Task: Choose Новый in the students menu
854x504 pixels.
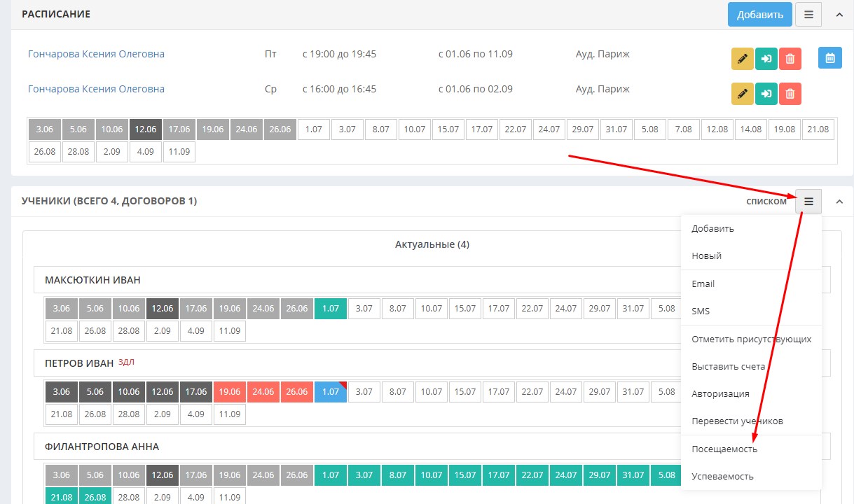Action: tap(751, 256)
